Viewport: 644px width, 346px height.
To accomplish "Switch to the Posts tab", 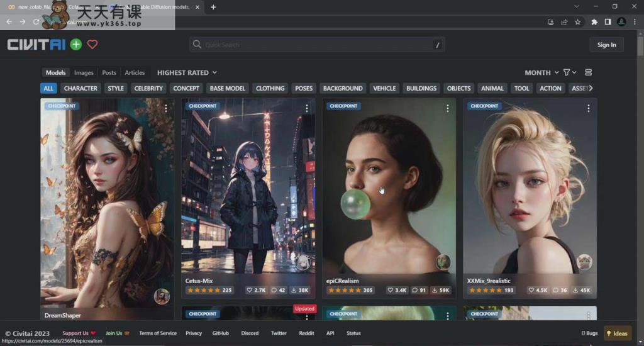I will pos(109,72).
